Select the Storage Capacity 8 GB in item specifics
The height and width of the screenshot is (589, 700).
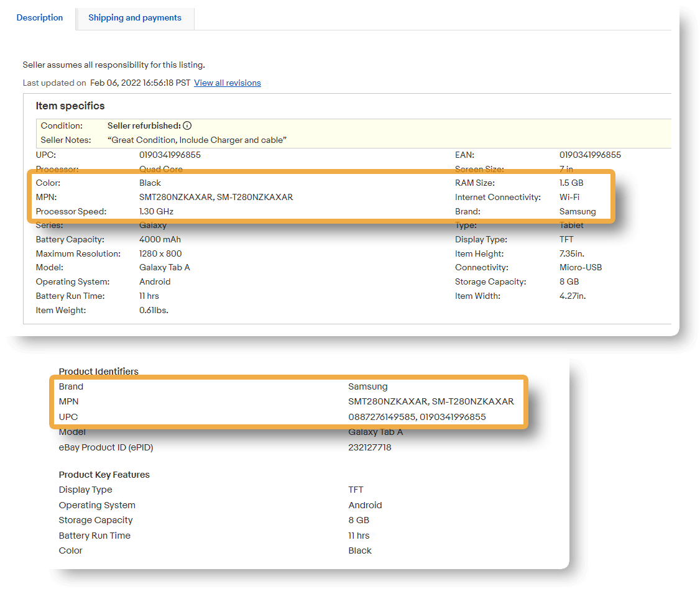coord(569,282)
